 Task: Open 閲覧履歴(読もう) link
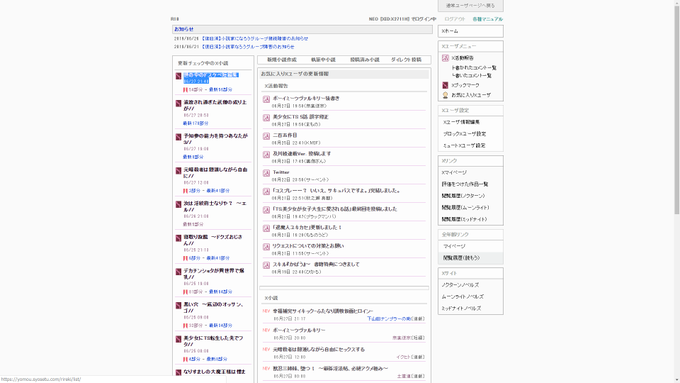coord(461,258)
